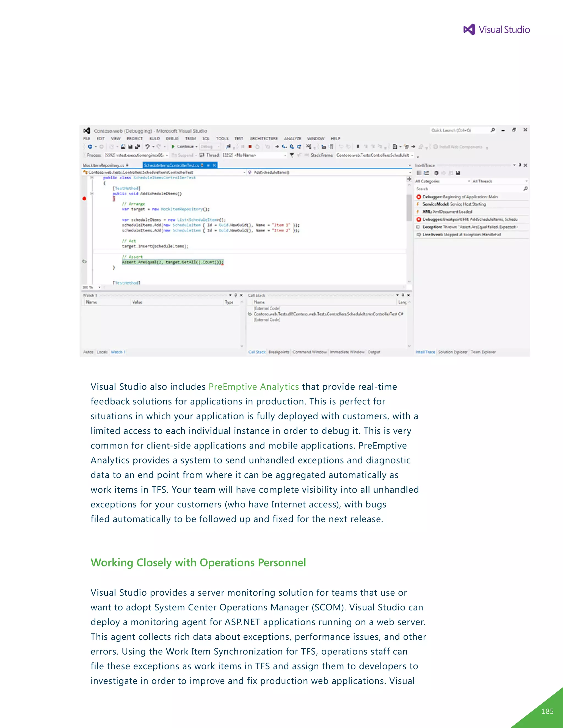Close the Watch 1 panel

point(241,295)
